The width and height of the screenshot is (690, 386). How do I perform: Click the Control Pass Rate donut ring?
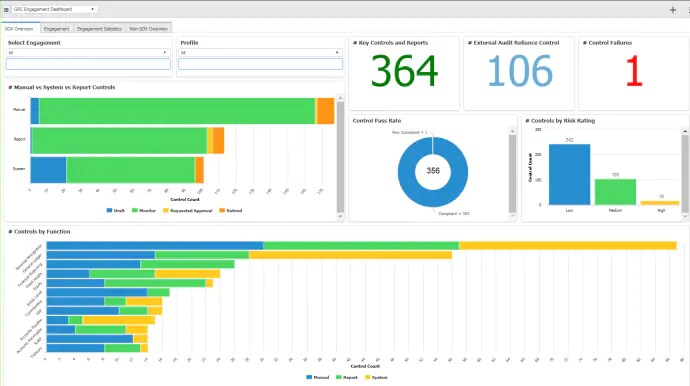pos(407,173)
